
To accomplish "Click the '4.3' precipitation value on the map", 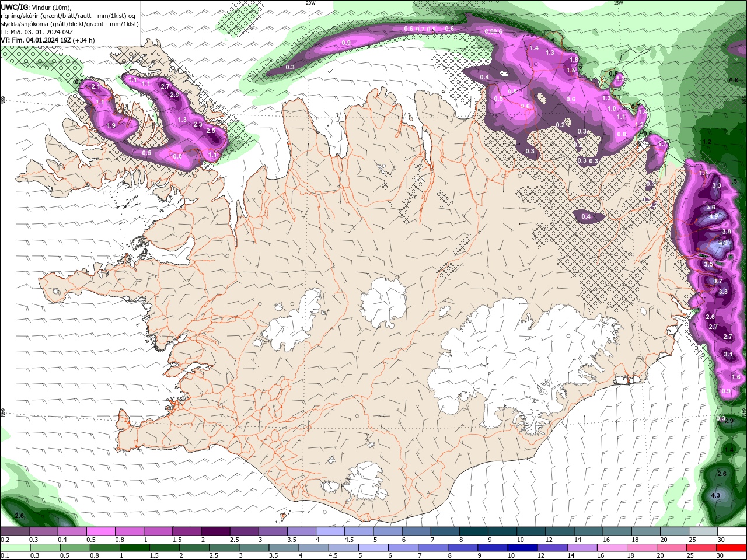I will coord(715,495).
